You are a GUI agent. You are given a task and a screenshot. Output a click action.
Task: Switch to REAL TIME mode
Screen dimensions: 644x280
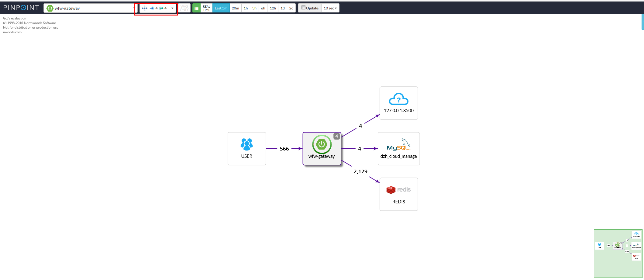tap(207, 8)
